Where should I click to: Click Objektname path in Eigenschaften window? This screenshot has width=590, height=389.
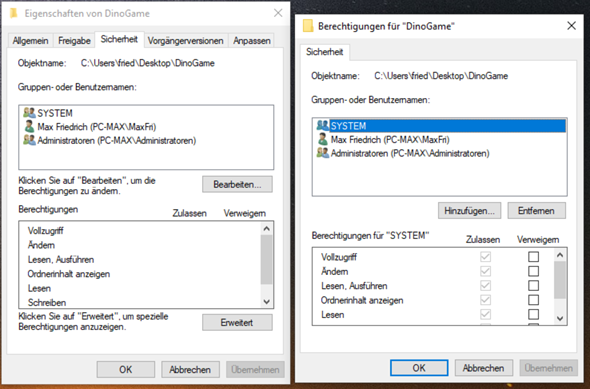[x=148, y=63]
